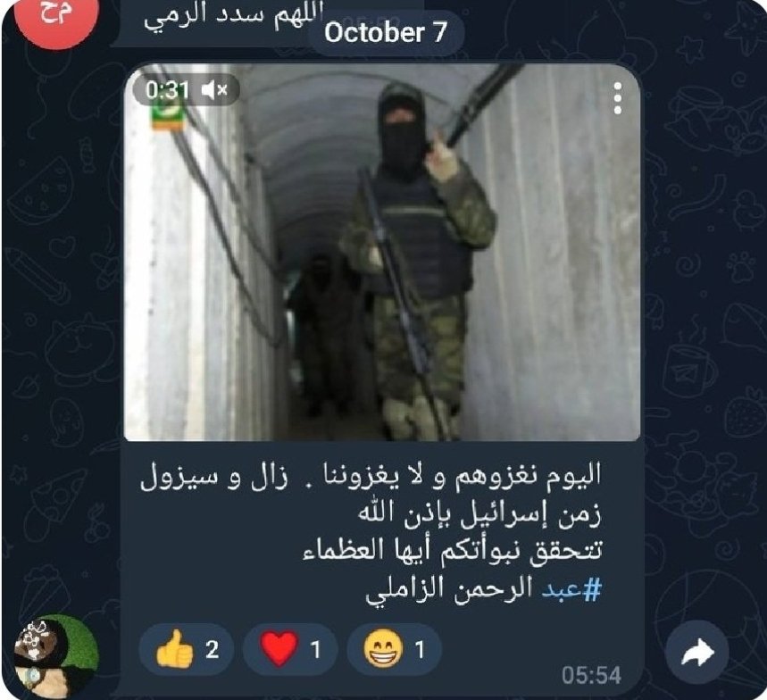The width and height of the screenshot is (767, 700).
Task: Tap the October 7 date badge
Action: [x=386, y=33]
